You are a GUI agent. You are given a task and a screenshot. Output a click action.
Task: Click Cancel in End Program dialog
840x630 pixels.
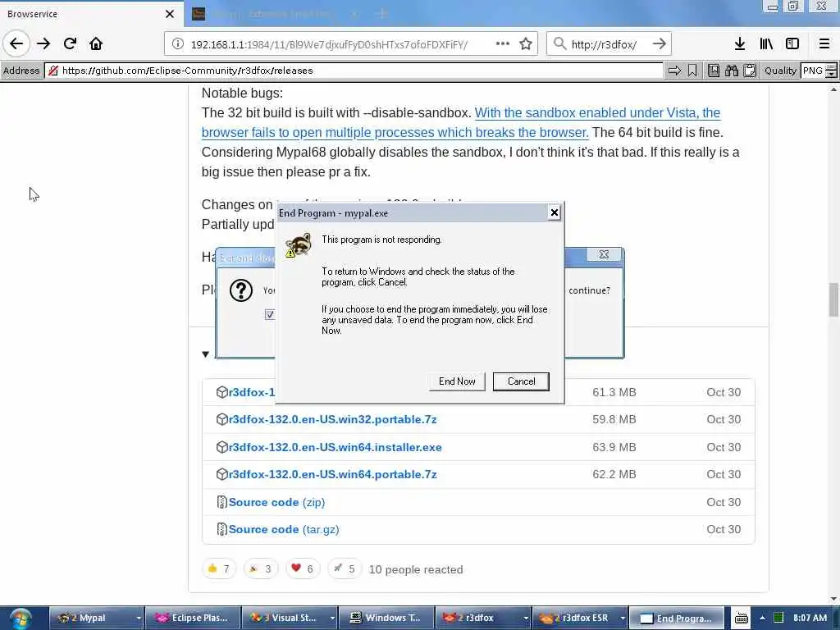[x=521, y=381]
